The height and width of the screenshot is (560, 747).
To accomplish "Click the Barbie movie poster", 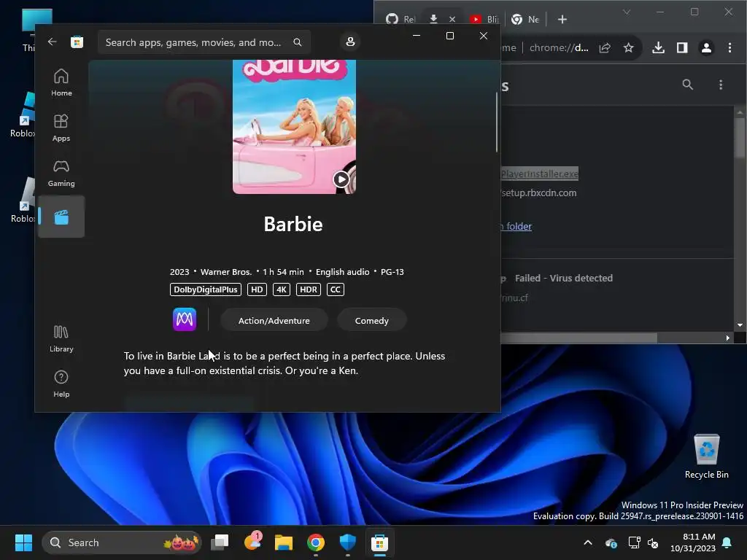I will pos(294,127).
